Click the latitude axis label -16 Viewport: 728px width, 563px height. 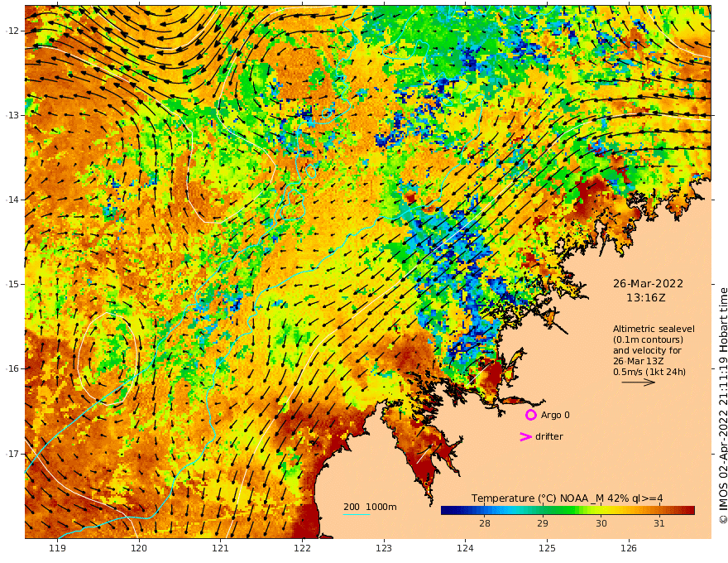[x=12, y=368]
